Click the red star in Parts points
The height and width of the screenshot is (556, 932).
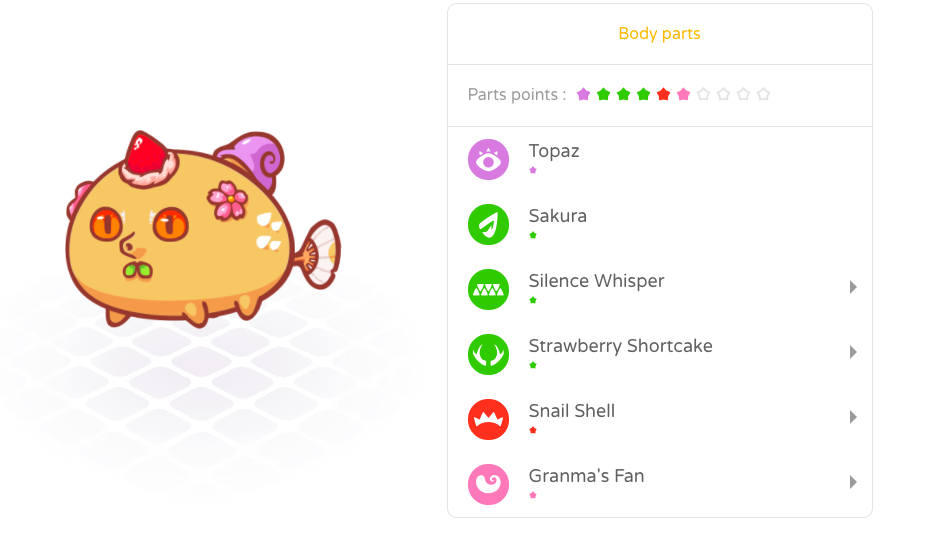[663, 94]
